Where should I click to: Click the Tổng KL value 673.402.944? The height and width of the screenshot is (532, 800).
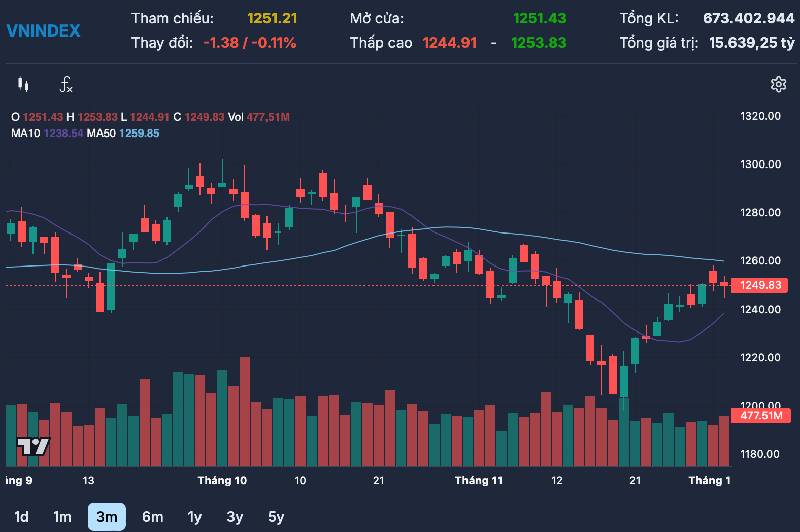749,18
